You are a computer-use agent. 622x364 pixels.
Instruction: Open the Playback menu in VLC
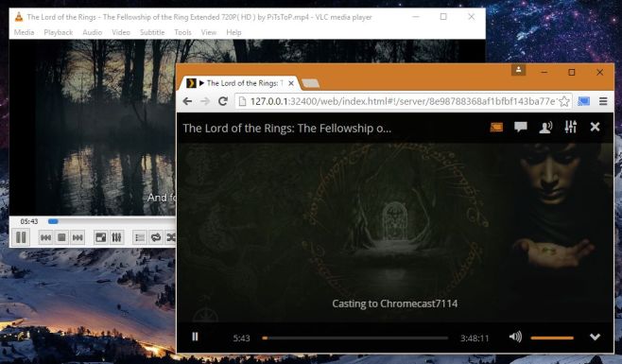point(59,32)
